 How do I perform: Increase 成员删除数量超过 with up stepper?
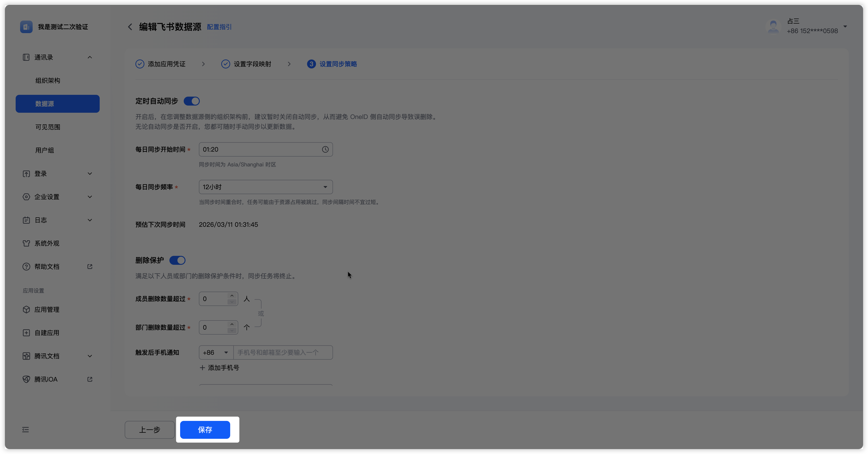232,296
